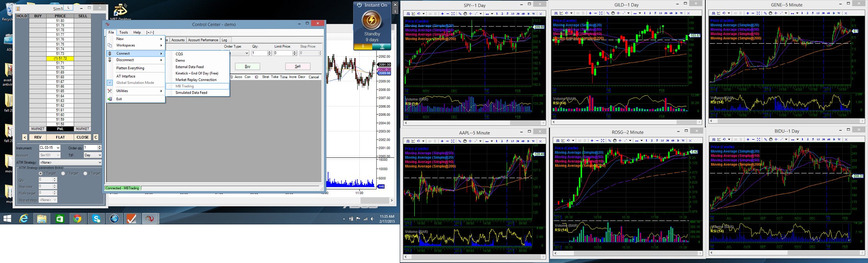
Task: Zoom in with plus icon on SPY chart
Action: [442, 14]
